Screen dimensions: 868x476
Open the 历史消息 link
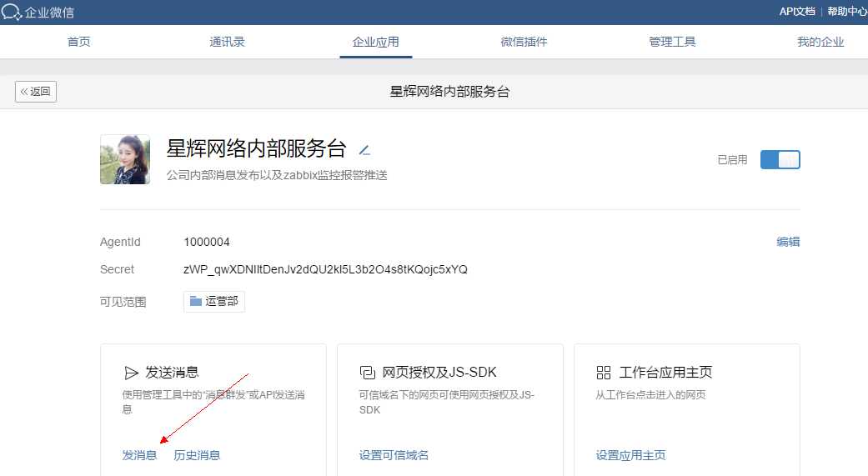click(197, 455)
